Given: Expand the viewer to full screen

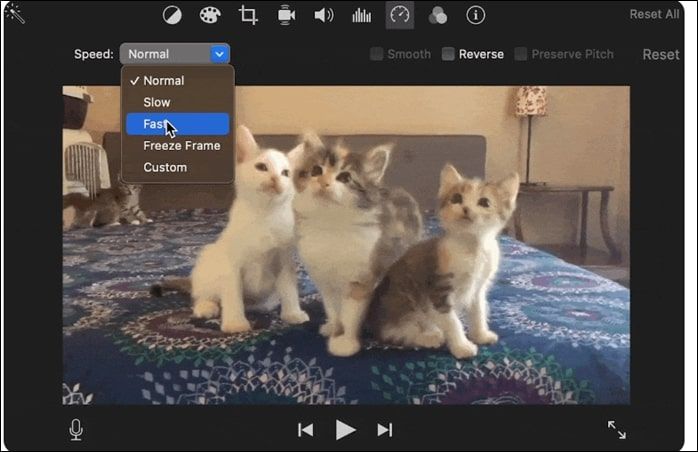Looking at the screenshot, I should pyautogui.click(x=617, y=430).
